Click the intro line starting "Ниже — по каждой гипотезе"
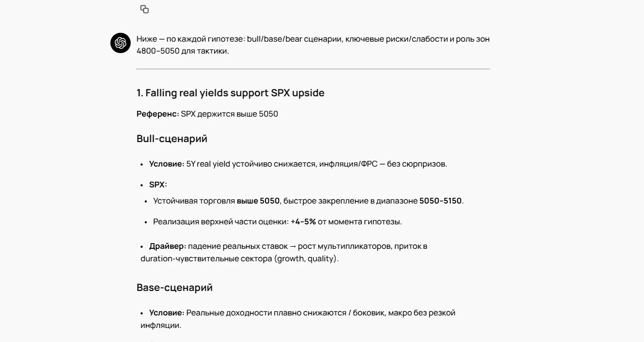 coord(313,39)
